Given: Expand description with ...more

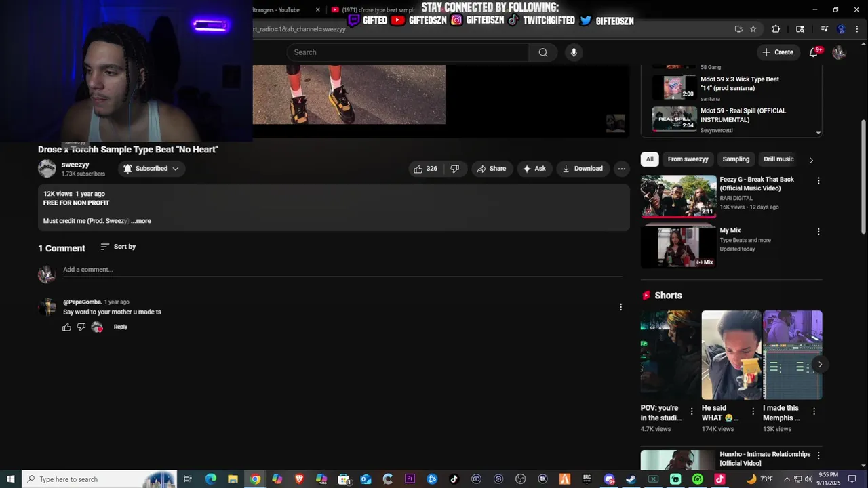Looking at the screenshot, I should click(x=141, y=221).
